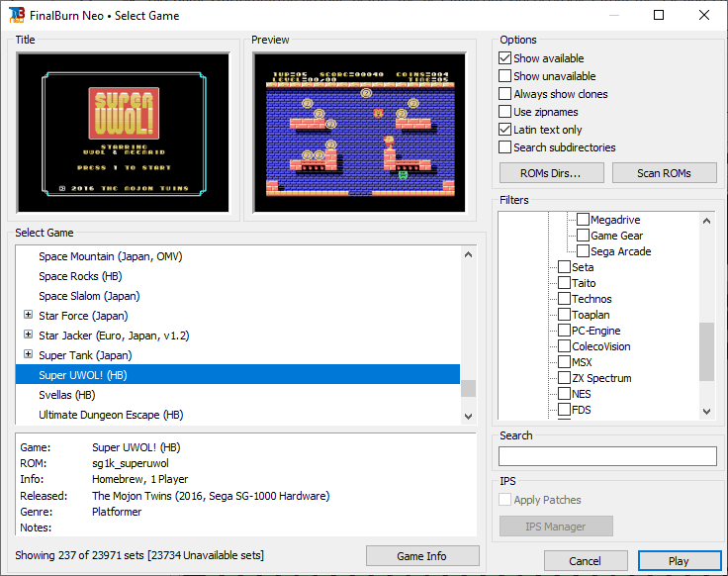The width and height of the screenshot is (728, 576).
Task: Click the disabled IPS Manager button
Action: tap(556, 526)
